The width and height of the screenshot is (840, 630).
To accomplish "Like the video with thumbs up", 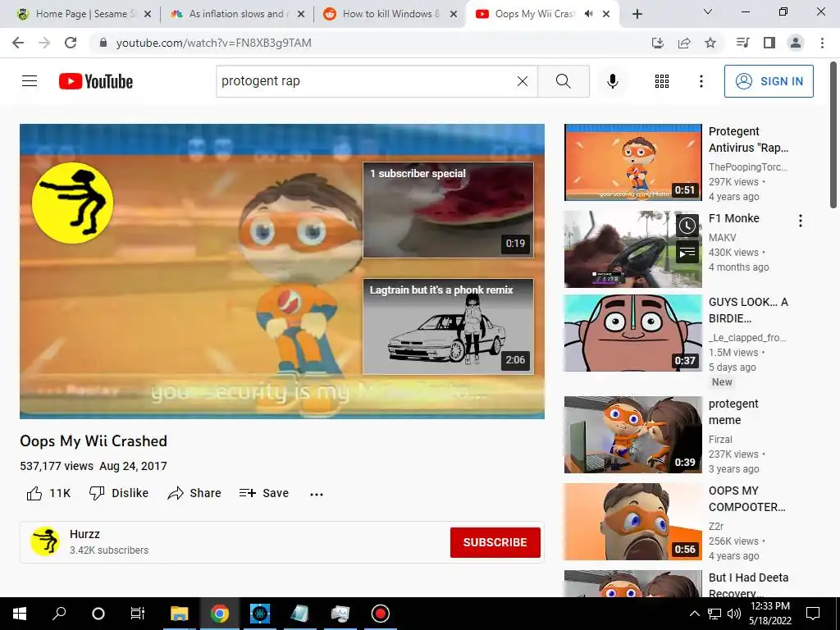I will click(48, 493).
